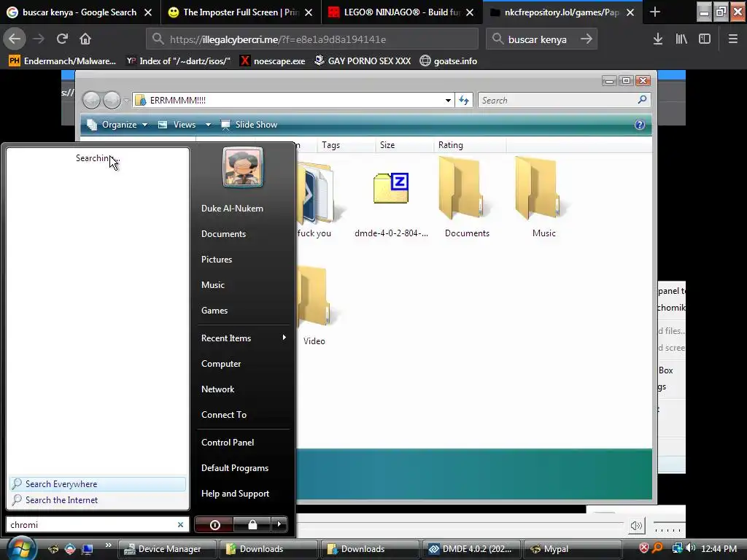Image resolution: width=747 pixels, height=560 pixels.
Task: Mute the media player speaker button
Action: point(636,526)
